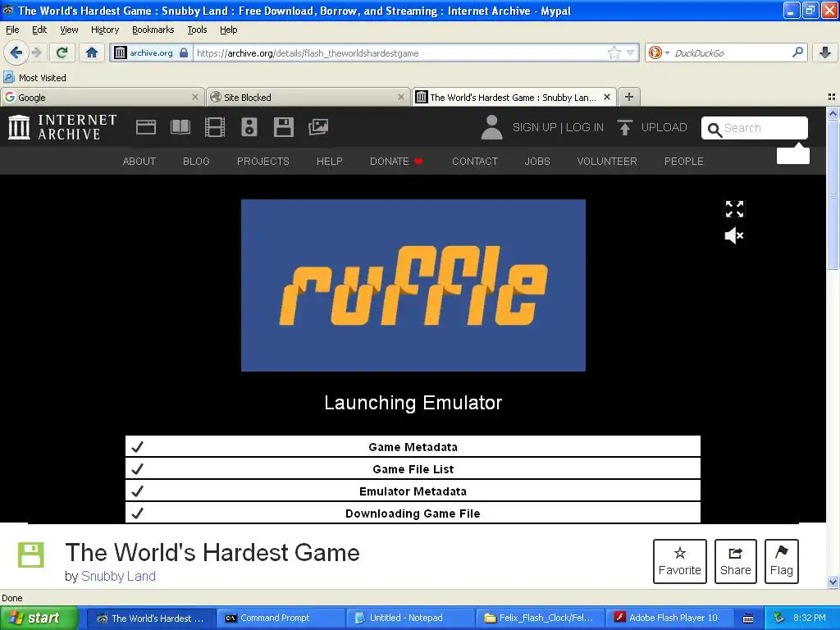Switch to the Site Blocked tab
The height and width of the screenshot is (630, 840).
[308, 97]
